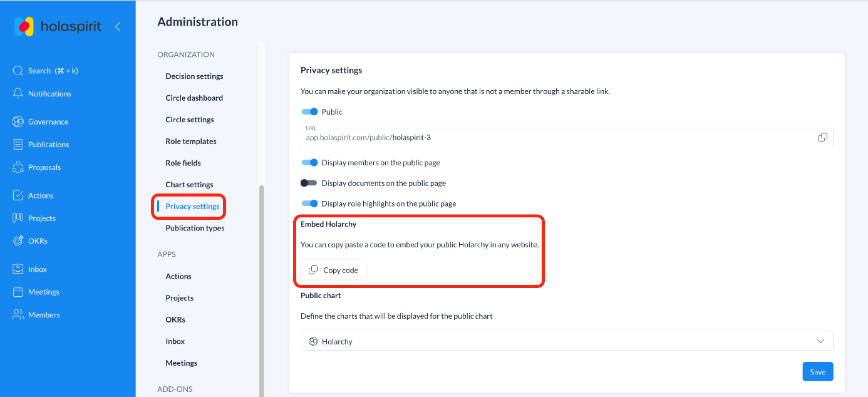Open Publication types

[195, 228]
